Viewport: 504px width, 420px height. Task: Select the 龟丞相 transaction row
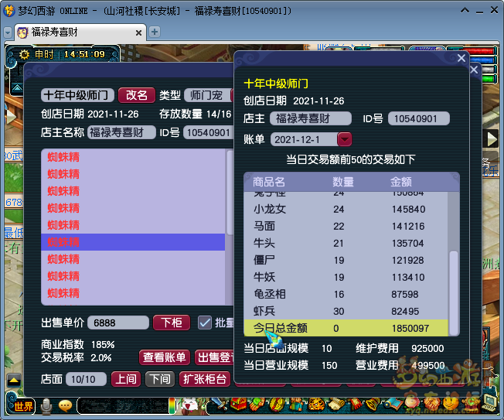click(346, 295)
